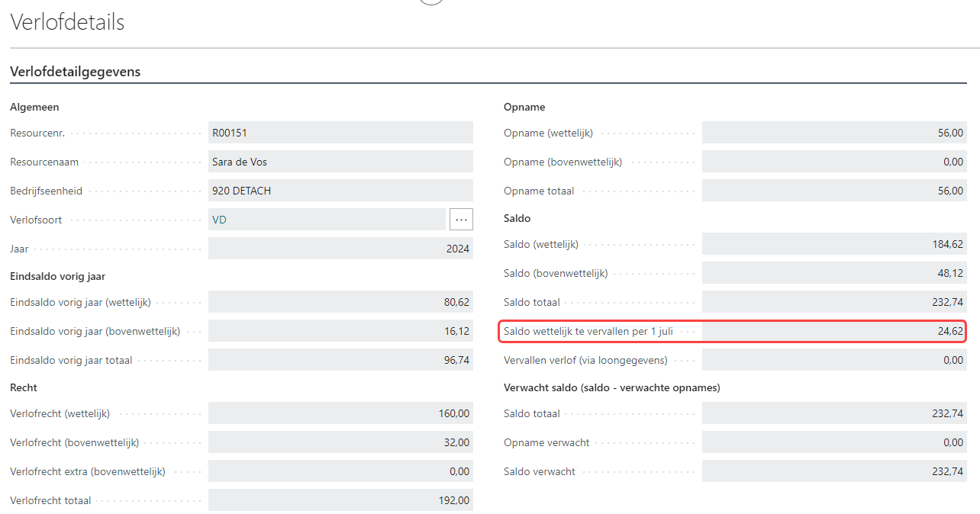Open the Verlofsoort lookup ellipsis button
The height and width of the screenshot is (514, 980).
tap(461, 220)
